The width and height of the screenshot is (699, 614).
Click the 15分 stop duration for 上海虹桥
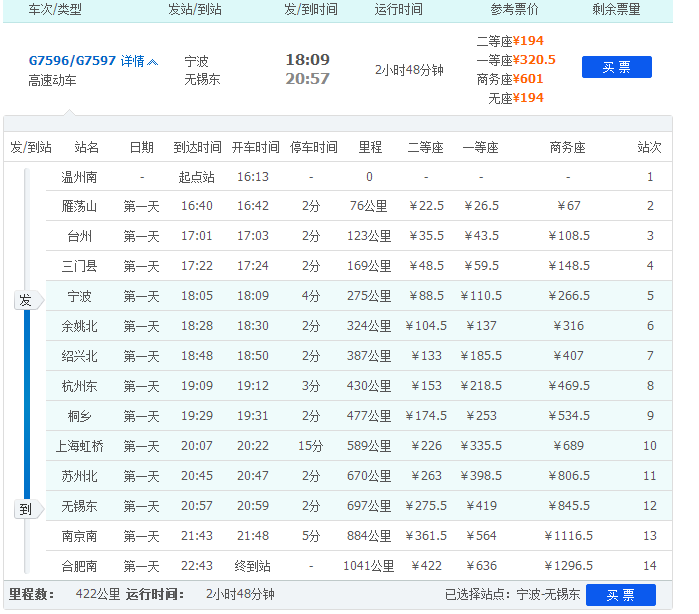pos(310,446)
